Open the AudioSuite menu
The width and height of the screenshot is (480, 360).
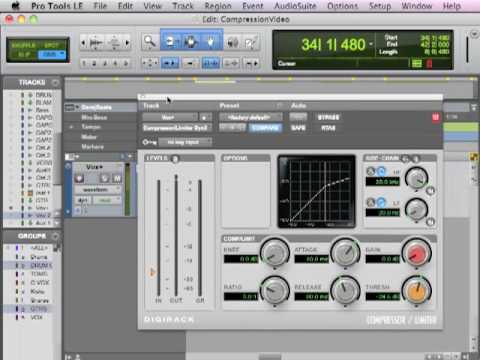tap(295, 6)
